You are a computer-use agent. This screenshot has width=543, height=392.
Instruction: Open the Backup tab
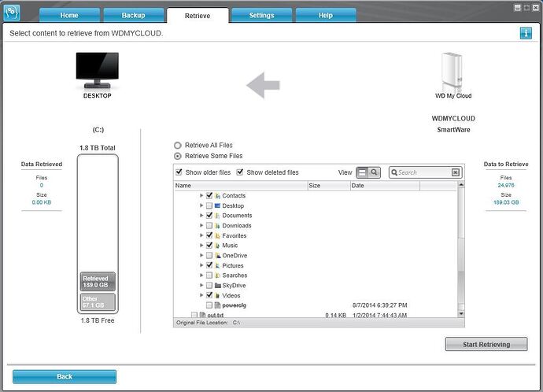133,15
